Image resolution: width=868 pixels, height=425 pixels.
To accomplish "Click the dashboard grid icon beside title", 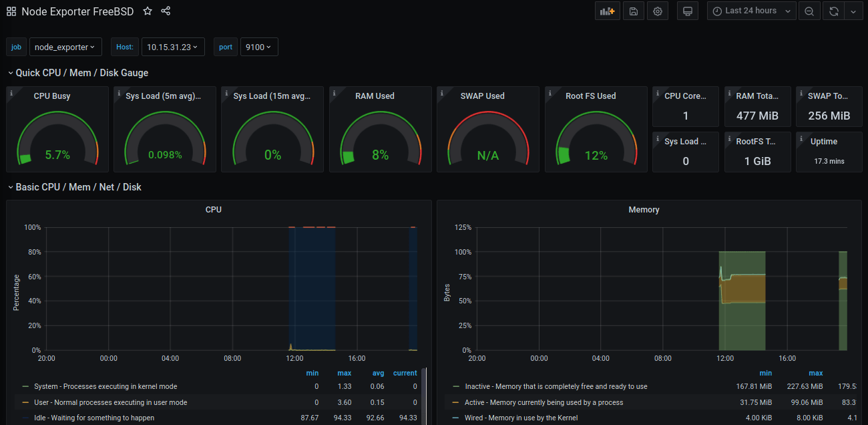I will tap(11, 11).
